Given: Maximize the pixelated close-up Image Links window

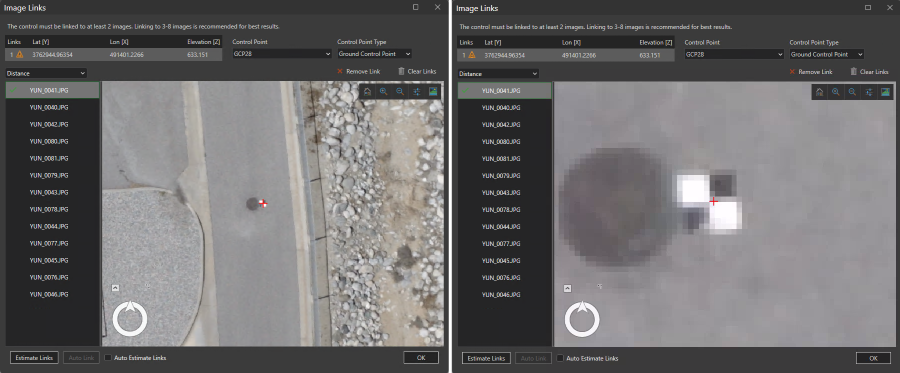Looking at the screenshot, I should click(868, 7).
